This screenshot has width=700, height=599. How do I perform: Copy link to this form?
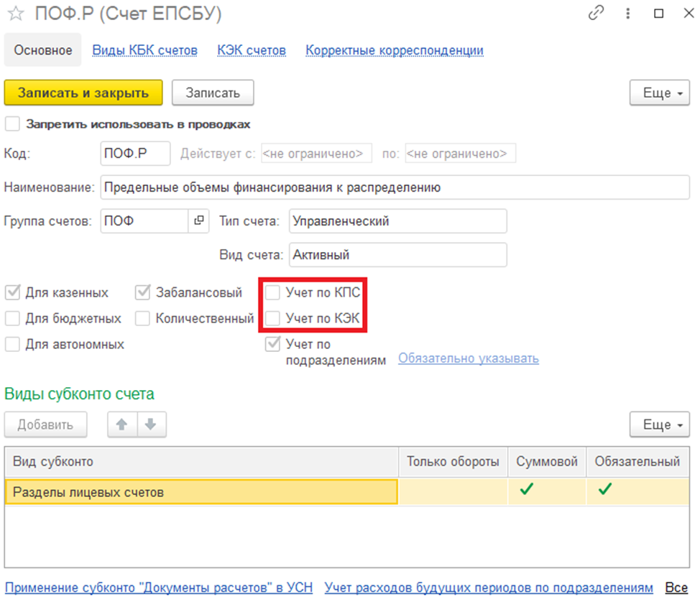[596, 14]
